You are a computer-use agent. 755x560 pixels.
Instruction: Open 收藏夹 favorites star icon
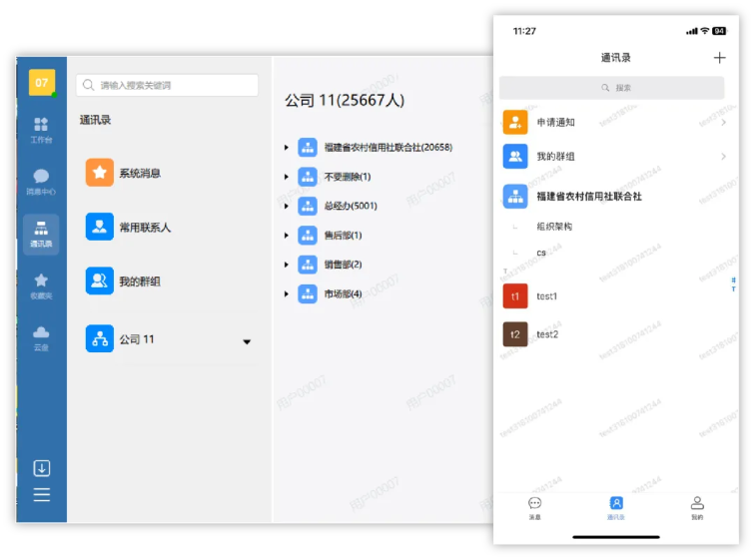(x=41, y=285)
